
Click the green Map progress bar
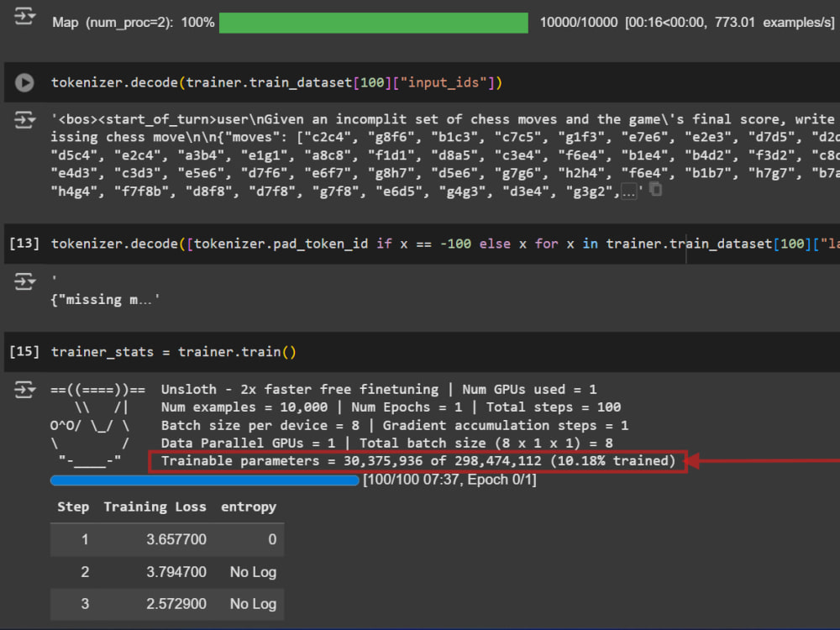coord(374,23)
